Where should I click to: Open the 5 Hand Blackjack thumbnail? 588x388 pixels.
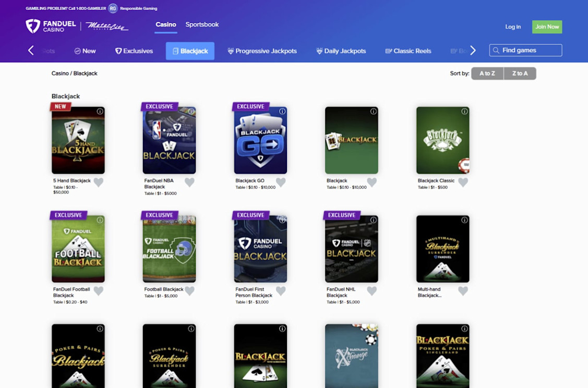(x=78, y=140)
